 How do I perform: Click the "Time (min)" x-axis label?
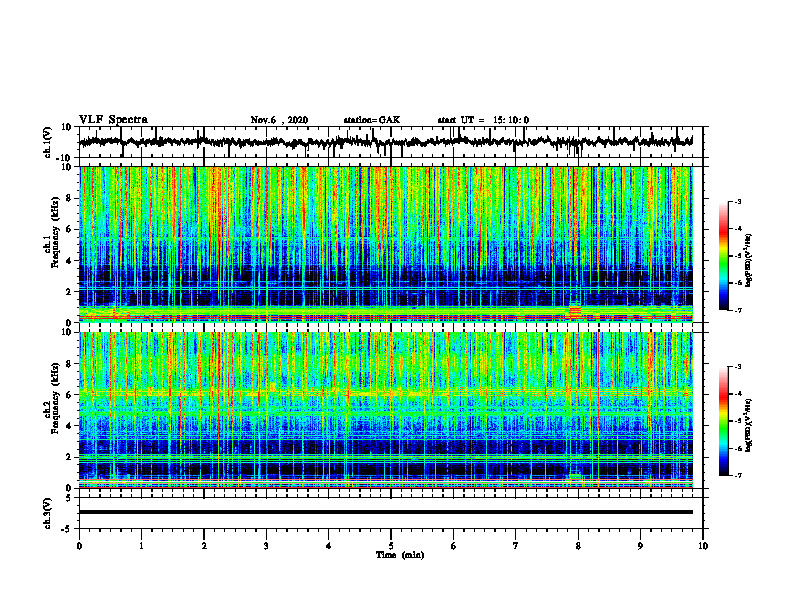tap(400, 555)
